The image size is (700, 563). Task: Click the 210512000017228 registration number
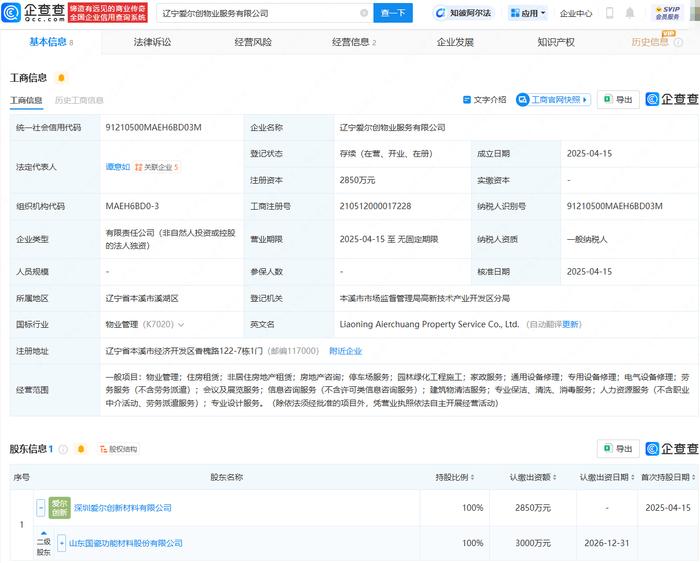coord(375,206)
